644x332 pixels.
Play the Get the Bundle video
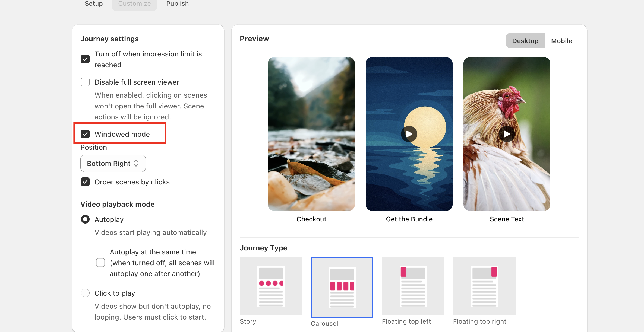pyautogui.click(x=409, y=134)
